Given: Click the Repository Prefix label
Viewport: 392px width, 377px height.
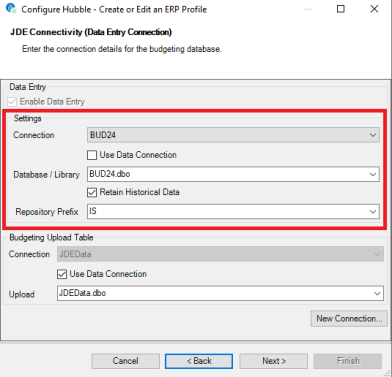Looking at the screenshot, I should 47,212.
